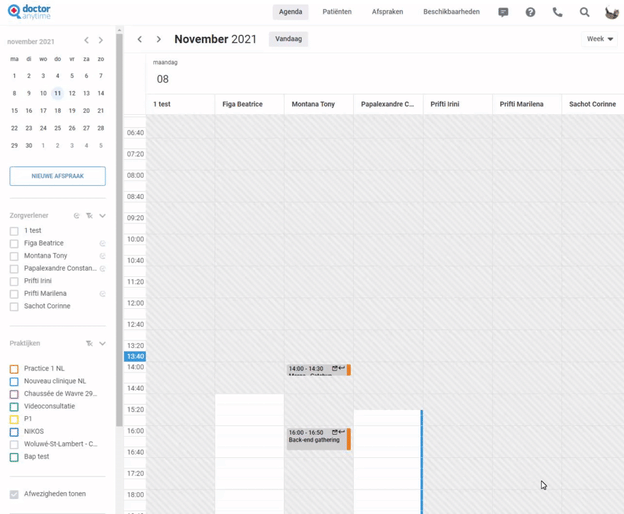The height and width of the screenshot is (514, 624).
Task: Open the Beschikbaarheden tab
Action: [451, 12]
